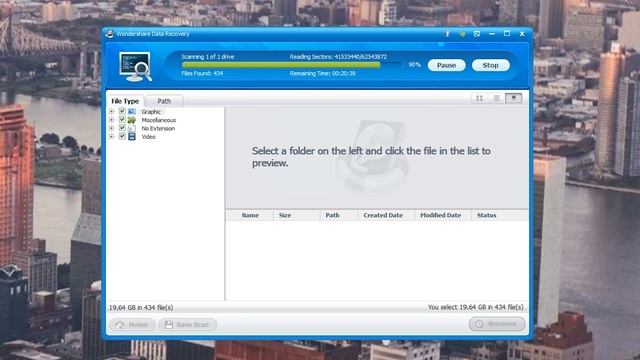Click the 'Scanning 1 of 1 drive' text

207,57
